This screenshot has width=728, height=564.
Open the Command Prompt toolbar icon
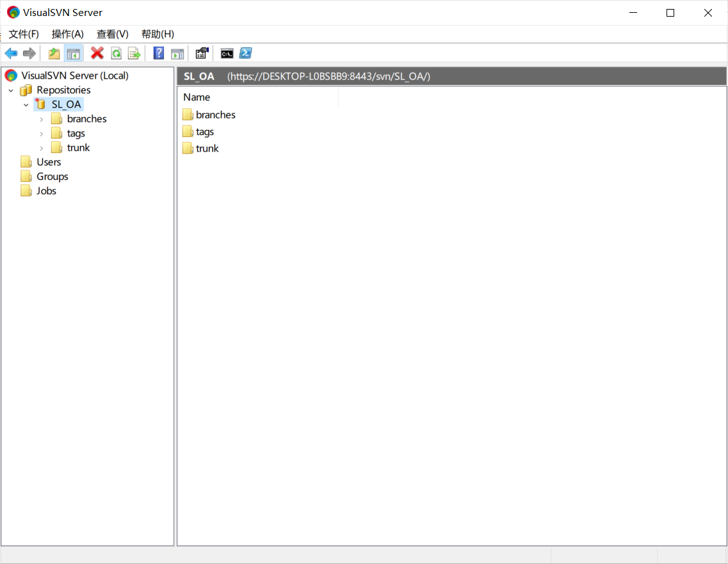tap(227, 53)
